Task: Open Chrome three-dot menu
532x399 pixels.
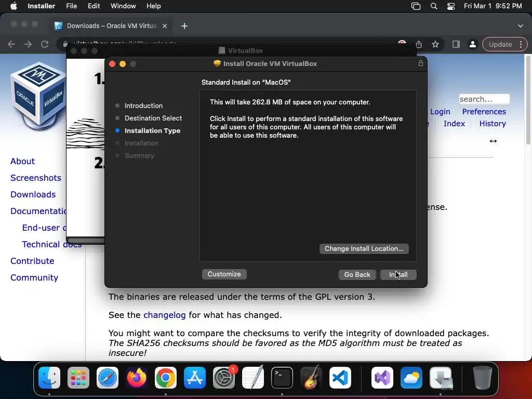Action: click(521, 45)
